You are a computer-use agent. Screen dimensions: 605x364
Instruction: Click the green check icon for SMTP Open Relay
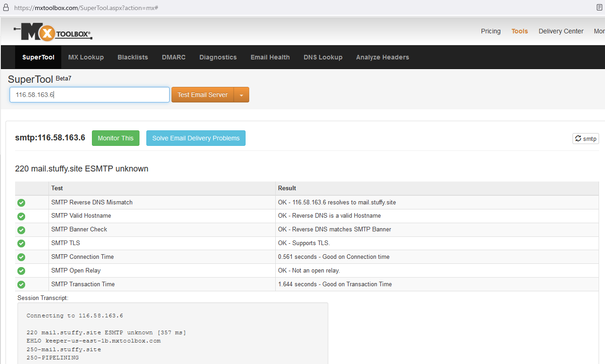click(21, 271)
